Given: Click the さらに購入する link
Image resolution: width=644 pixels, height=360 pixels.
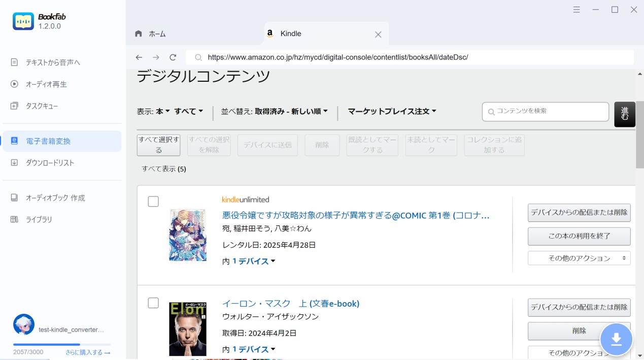Looking at the screenshot, I should [88, 352].
